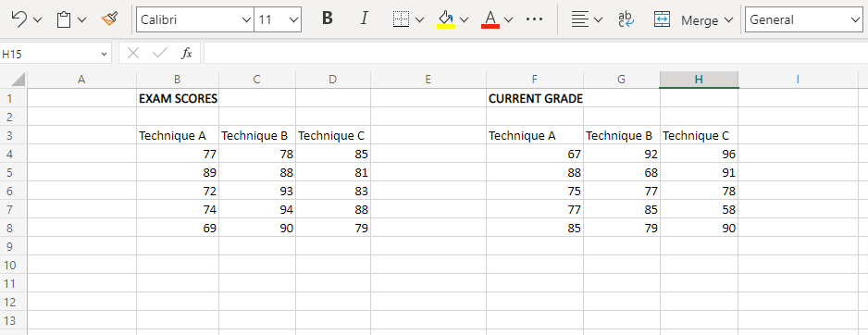This screenshot has height=335, width=868.
Task: Select row 9 header
Action: point(13,246)
